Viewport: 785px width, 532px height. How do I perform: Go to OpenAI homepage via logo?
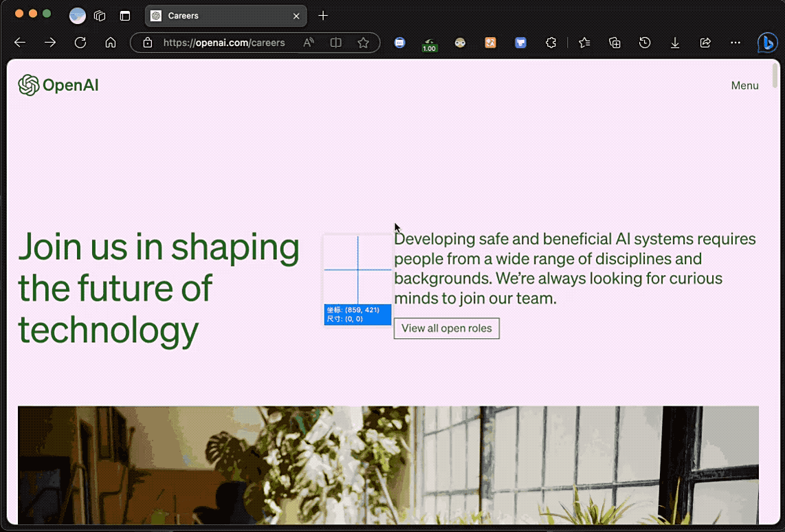58,85
